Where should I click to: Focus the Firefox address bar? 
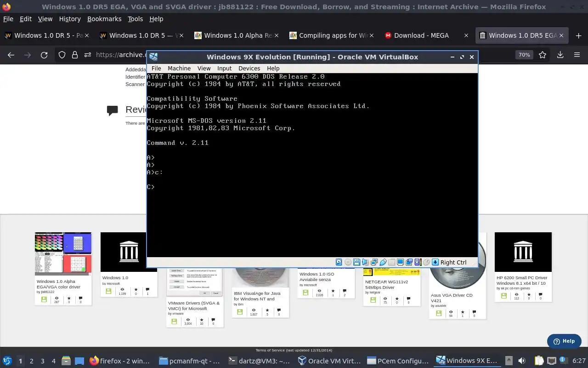tap(119, 55)
